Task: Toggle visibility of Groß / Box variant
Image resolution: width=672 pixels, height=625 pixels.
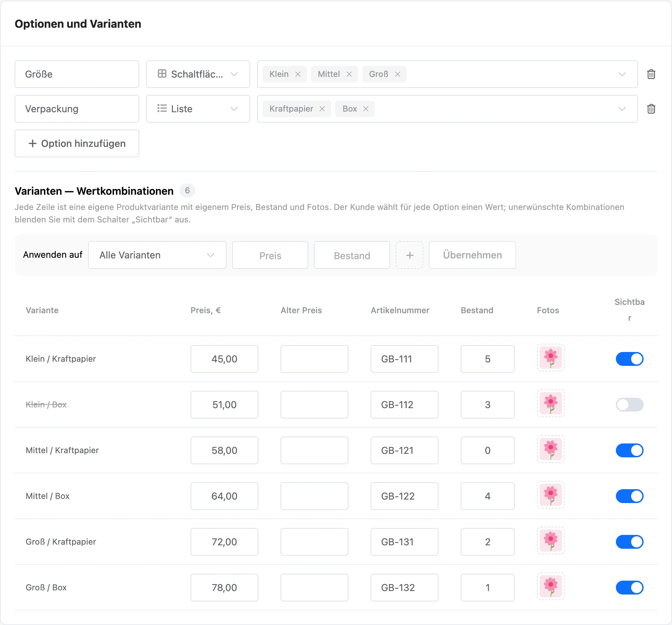Action: point(629,588)
